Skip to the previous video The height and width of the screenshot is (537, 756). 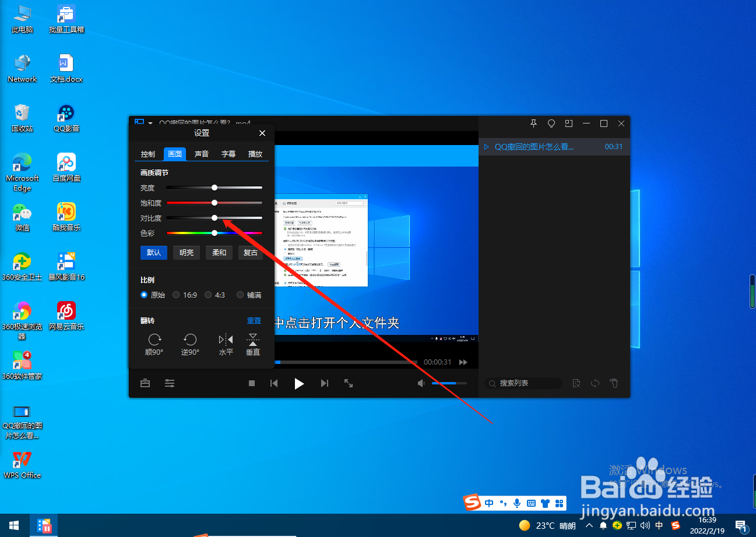pos(274,383)
